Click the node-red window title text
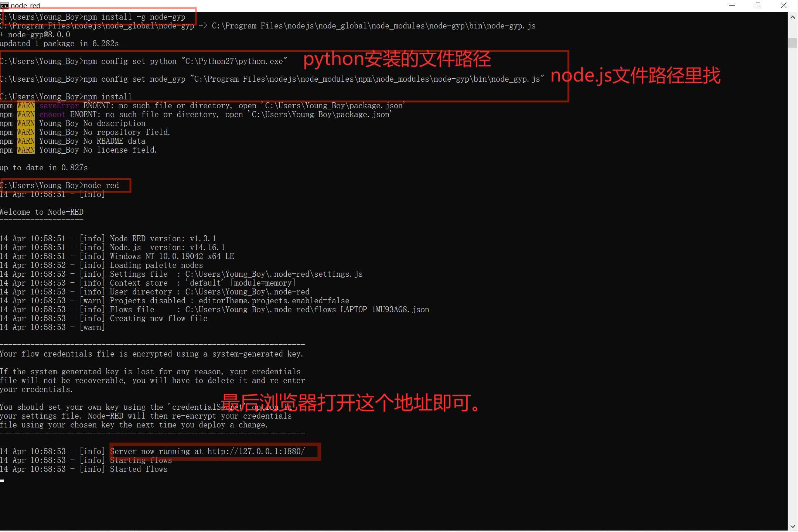 25,6
